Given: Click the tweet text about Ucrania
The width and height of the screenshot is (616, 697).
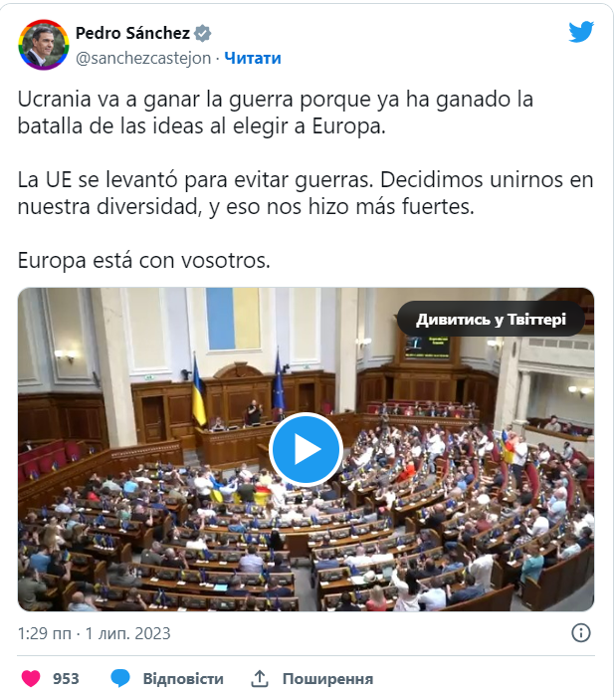Looking at the screenshot, I should (276, 113).
